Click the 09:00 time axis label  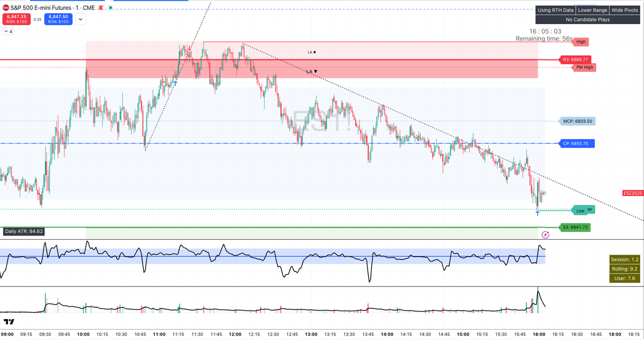8,334
